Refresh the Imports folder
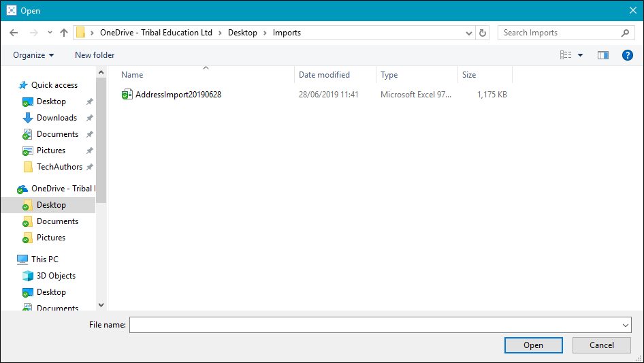The image size is (644, 363). [x=483, y=33]
